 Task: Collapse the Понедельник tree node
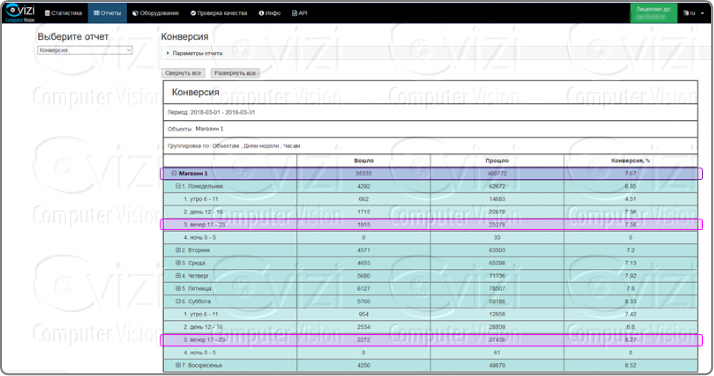click(x=178, y=186)
